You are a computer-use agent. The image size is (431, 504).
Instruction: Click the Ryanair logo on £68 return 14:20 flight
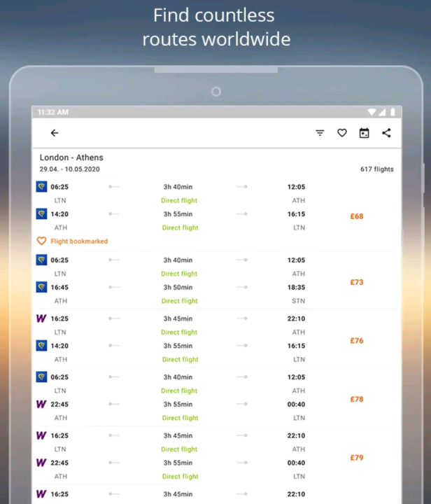41,213
